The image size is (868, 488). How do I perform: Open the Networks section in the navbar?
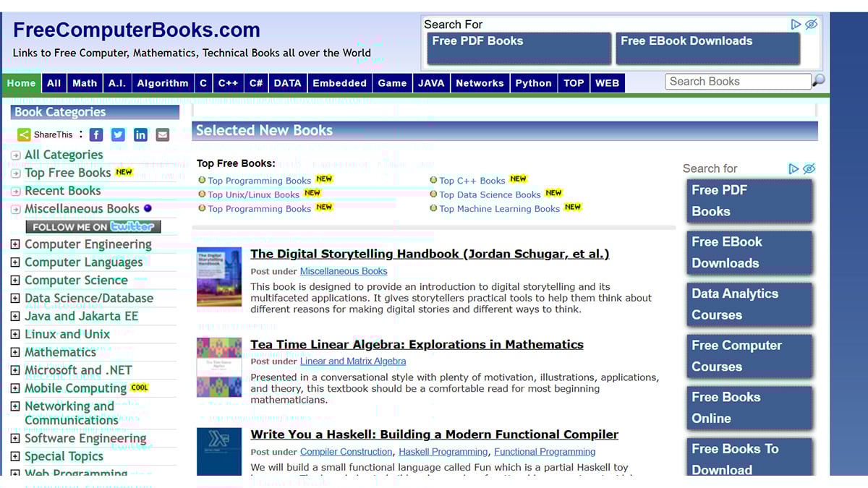click(x=480, y=82)
